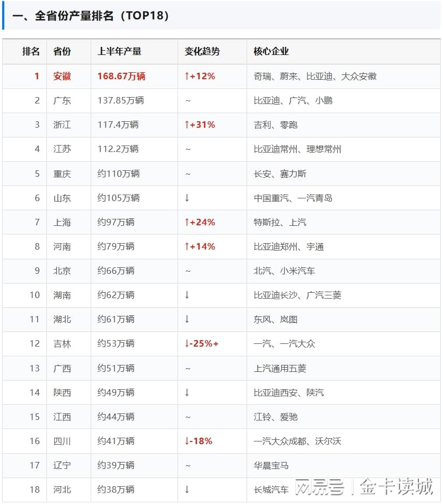This screenshot has width=443, height=504.
Task: Click 一汽大众成都、沃尔沃 cell
Action: coord(297,441)
